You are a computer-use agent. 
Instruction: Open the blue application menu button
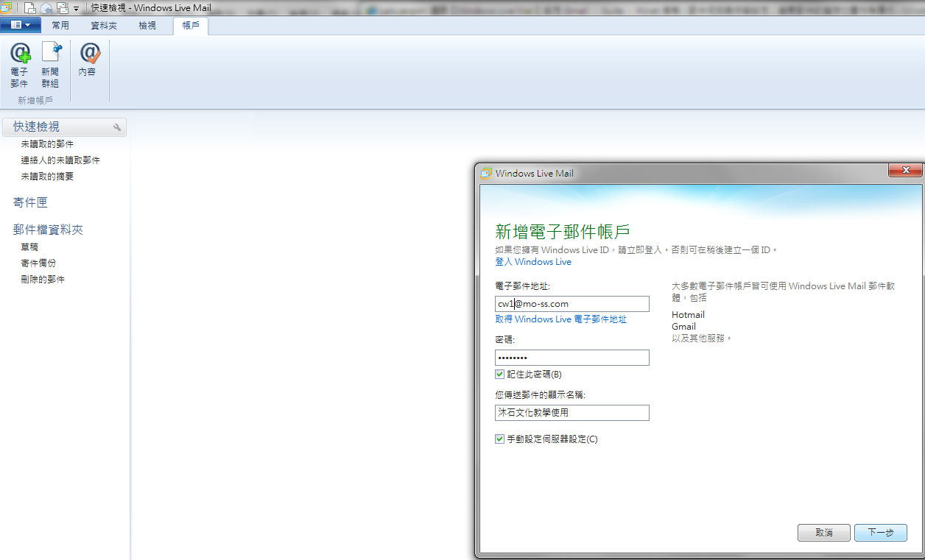(x=21, y=25)
